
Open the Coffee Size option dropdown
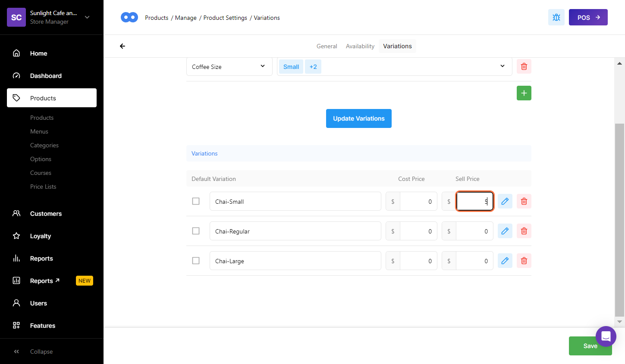pyautogui.click(x=229, y=67)
